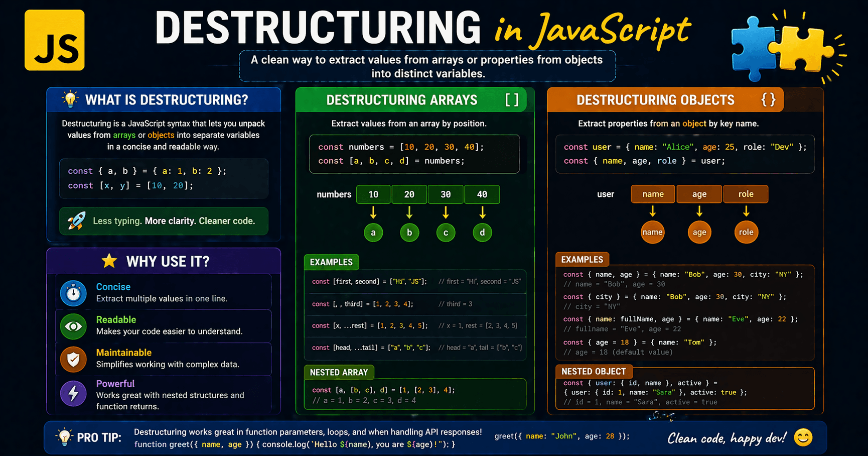Viewport: 868px width, 456px height.
Task: Select the shield icon beside Maintainable
Action: point(73,360)
